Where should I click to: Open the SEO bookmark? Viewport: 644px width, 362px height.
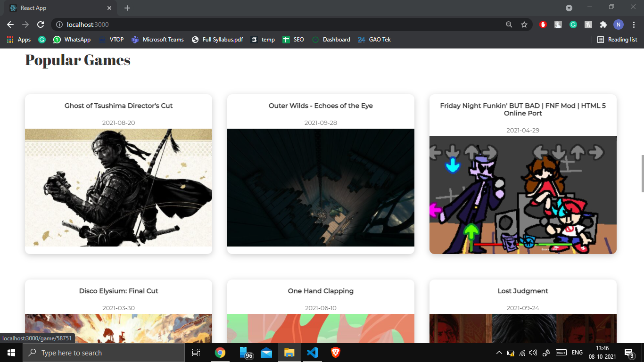(x=293, y=40)
